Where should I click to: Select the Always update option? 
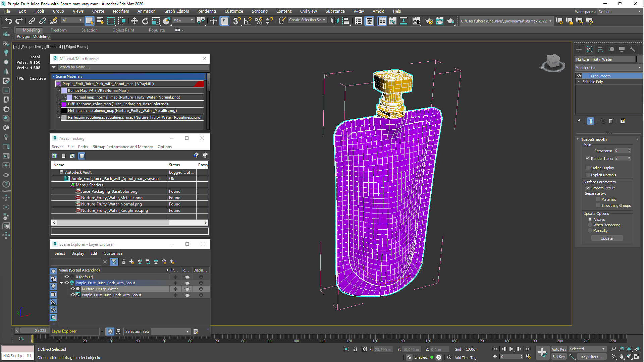tap(590, 219)
